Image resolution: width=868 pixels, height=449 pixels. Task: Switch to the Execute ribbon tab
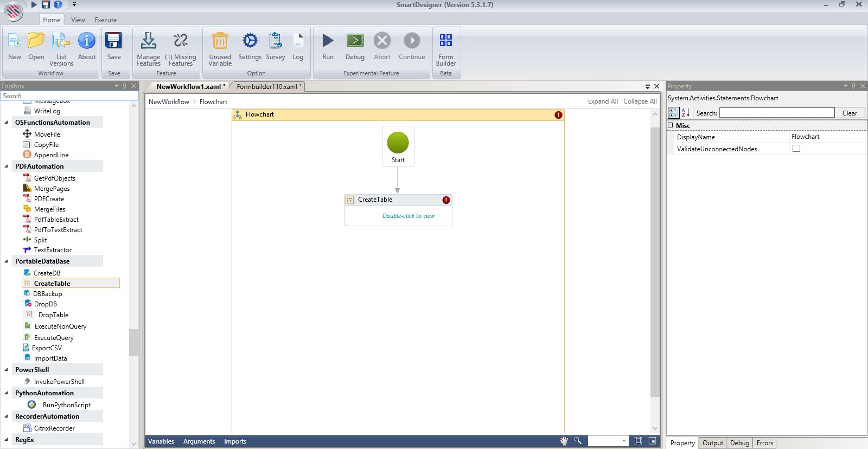tap(105, 20)
